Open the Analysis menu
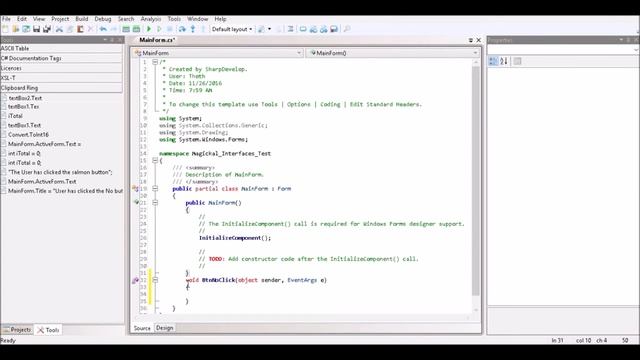This screenshot has height=360, width=640. (x=151, y=19)
